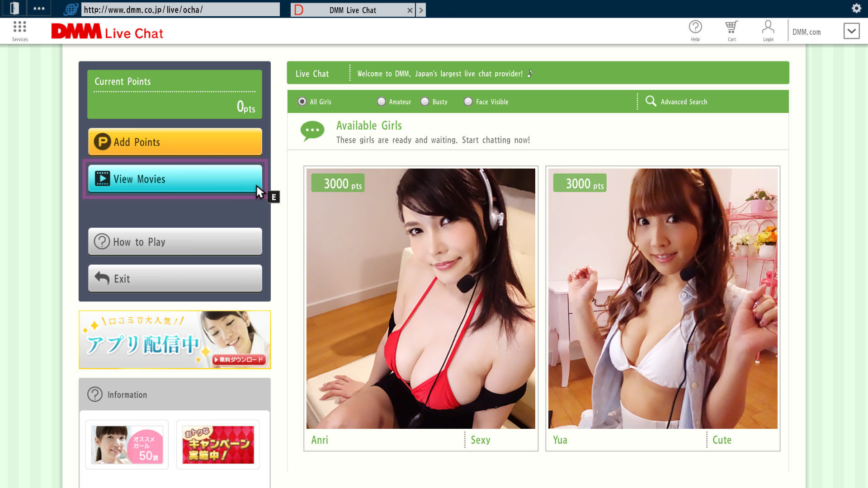The width and height of the screenshot is (868, 488).
Task: Click the Information question mark icon
Action: coord(95,394)
